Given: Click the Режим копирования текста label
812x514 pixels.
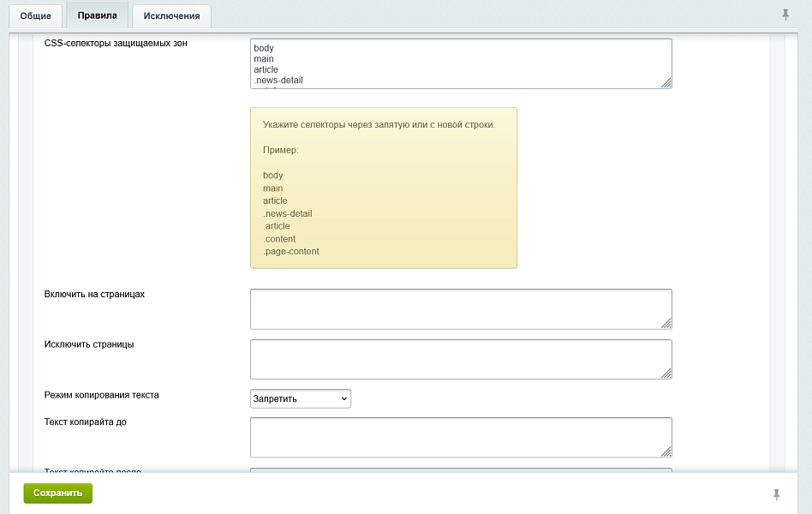Looking at the screenshot, I should (101, 395).
